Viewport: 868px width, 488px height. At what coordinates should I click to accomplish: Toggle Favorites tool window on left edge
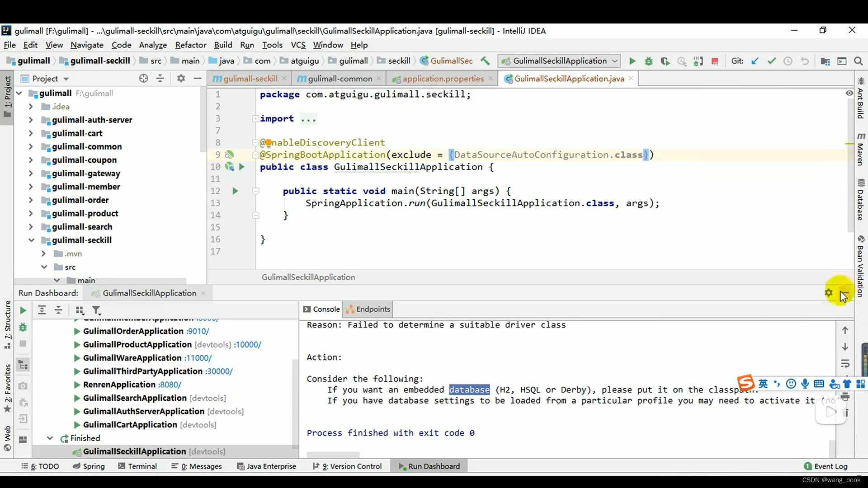[7, 388]
